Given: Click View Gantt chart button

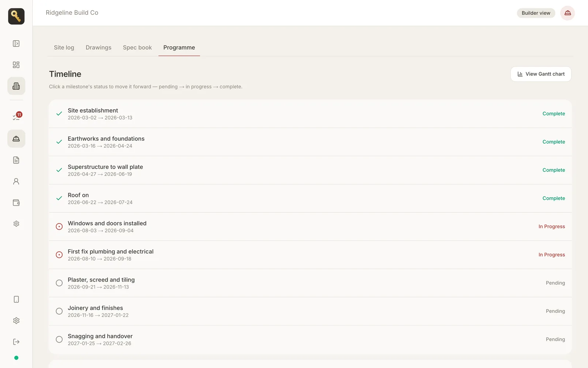Looking at the screenshot, I should tap(541, 74).
